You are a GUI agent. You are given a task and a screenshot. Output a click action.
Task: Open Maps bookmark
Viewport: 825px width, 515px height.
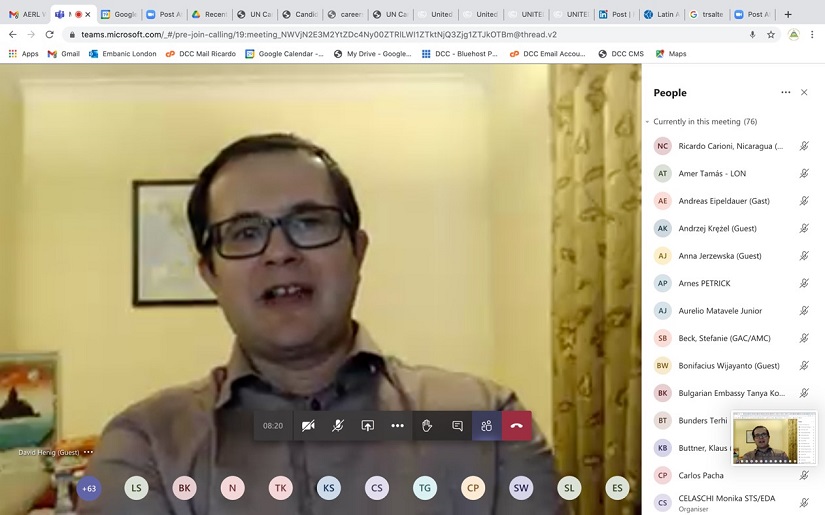click(671, 54)
